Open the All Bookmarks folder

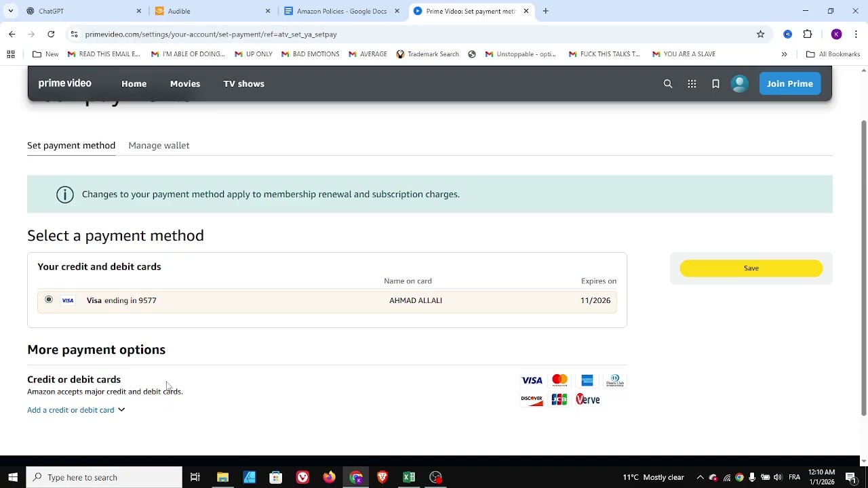pos(833,54)
